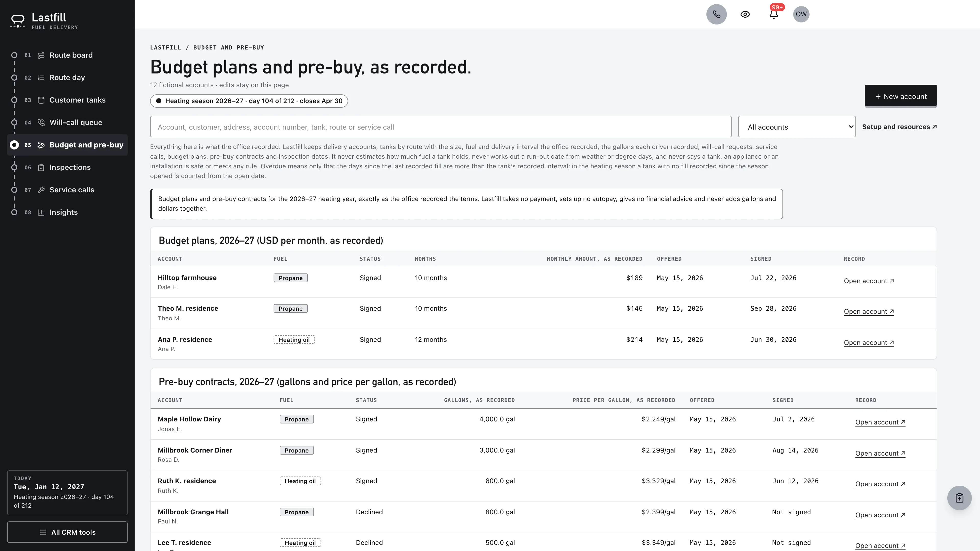The height and width of the screenshot is (551, 980).
Task: Navigate to Customer tanks
Action: [67, 100]
